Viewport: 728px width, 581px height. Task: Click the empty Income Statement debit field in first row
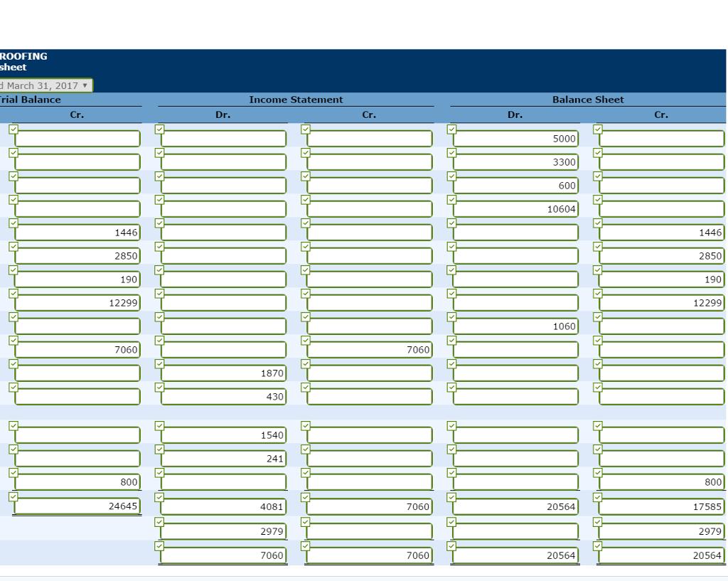pyautogui.click(x=223, y=139)
